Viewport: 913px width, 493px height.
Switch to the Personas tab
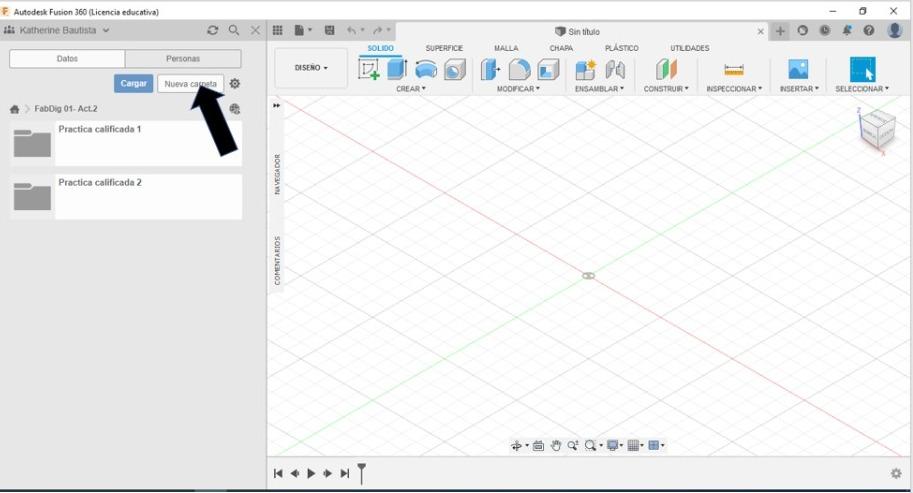point(183,59)
